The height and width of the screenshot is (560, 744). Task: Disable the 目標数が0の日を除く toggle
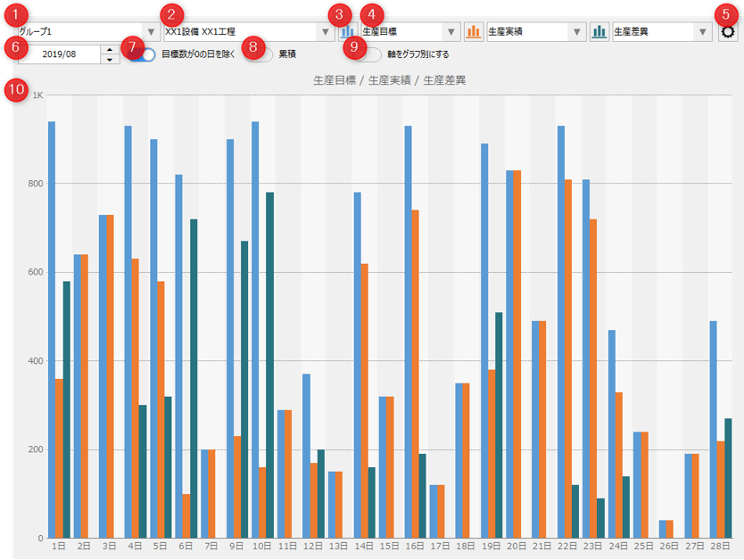tap(138, 54)
